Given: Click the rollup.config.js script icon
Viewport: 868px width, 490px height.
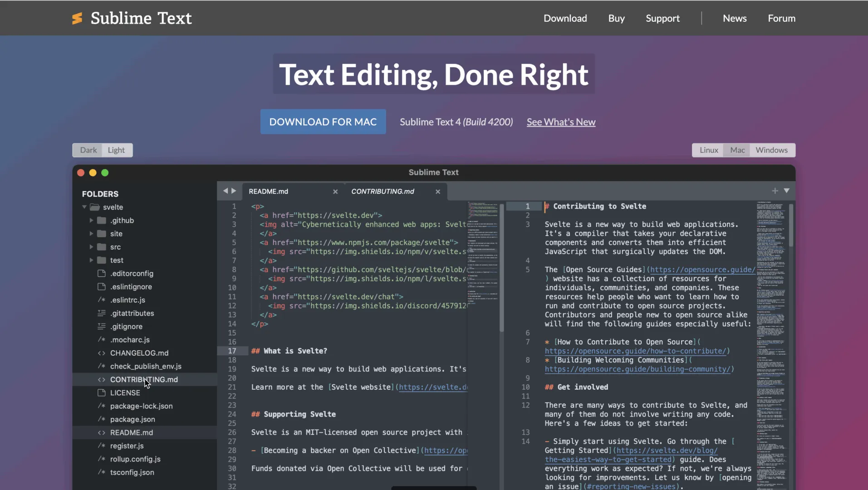Looking at the screenshot, I should [x=102, y=459].
